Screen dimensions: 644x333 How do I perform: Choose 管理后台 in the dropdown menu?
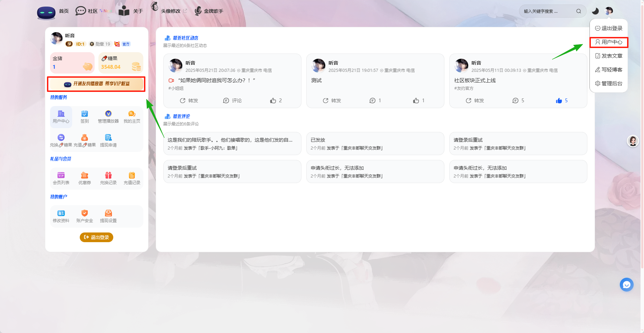coord(609,84)
